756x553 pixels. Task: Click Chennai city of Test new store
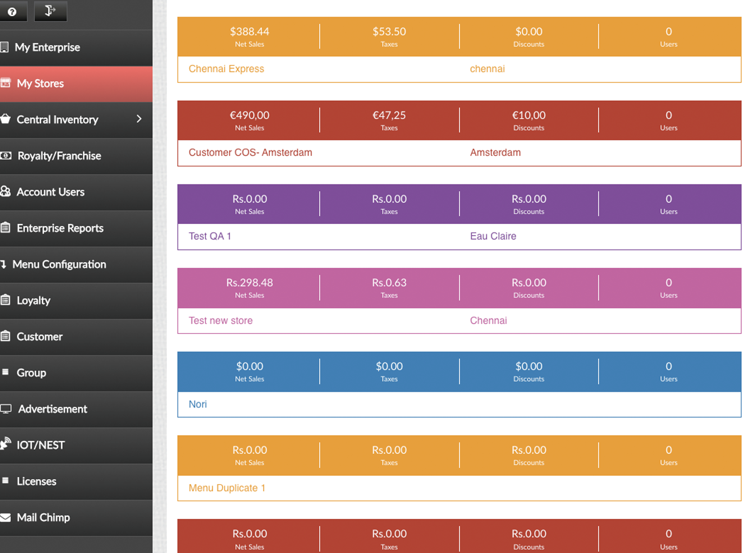[488, 320]
